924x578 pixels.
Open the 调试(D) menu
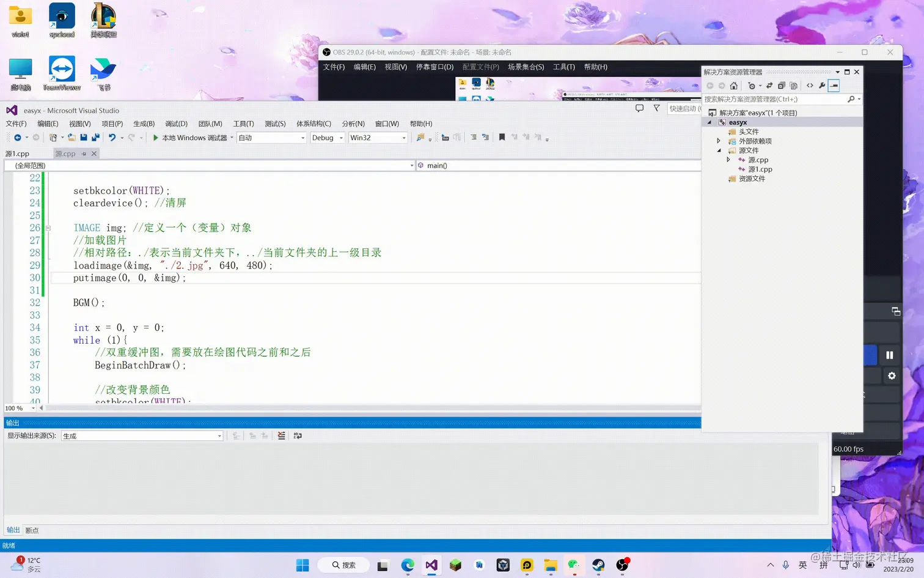(176, 124)
